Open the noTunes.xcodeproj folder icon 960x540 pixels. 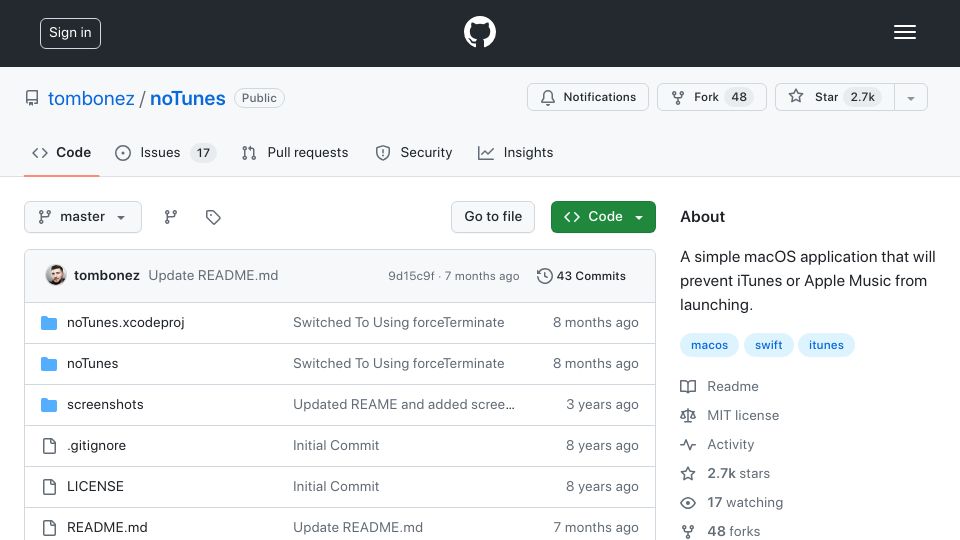tap(49, 323)
